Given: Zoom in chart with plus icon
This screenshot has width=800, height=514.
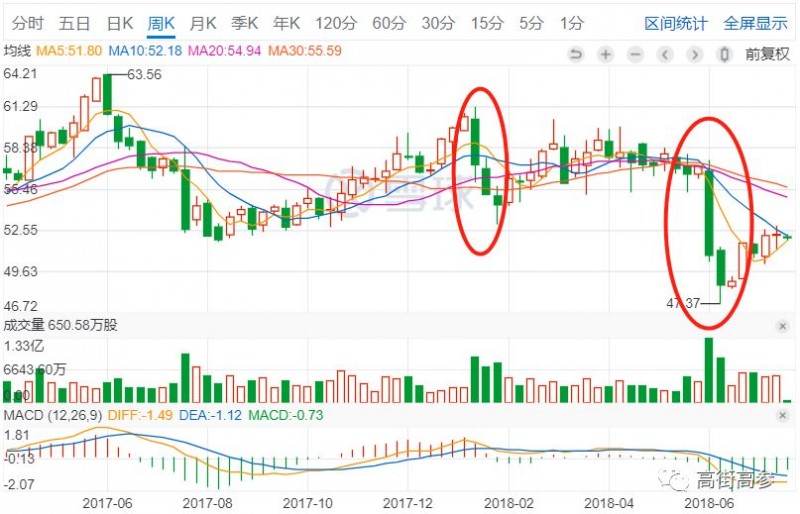Looking at the screenshot, I should pos(605,55).
